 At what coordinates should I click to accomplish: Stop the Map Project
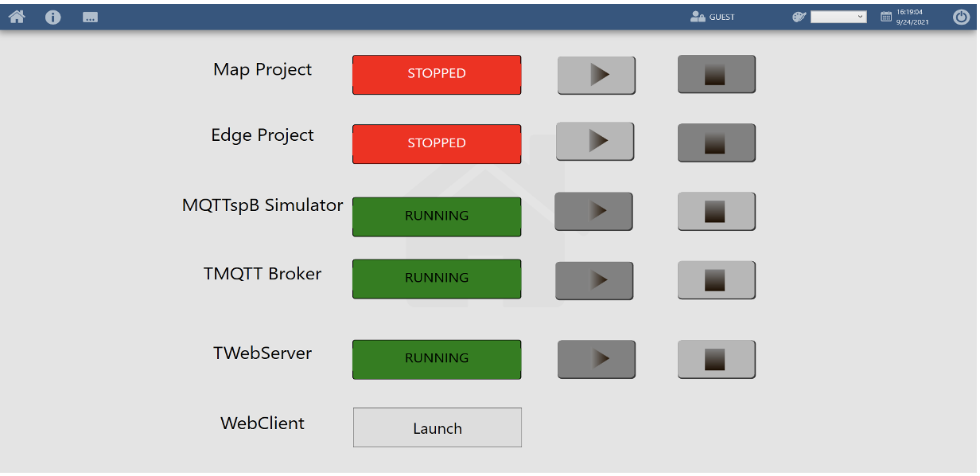[x=717, y=74]
